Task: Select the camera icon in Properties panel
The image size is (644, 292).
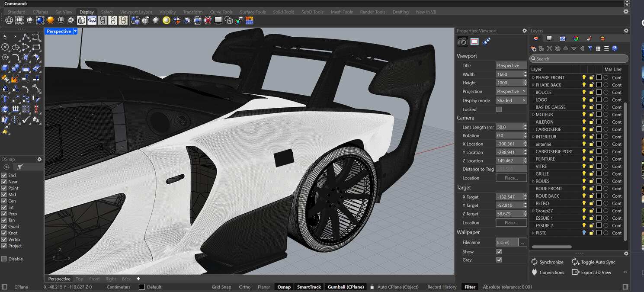Action: click(462, 42)
